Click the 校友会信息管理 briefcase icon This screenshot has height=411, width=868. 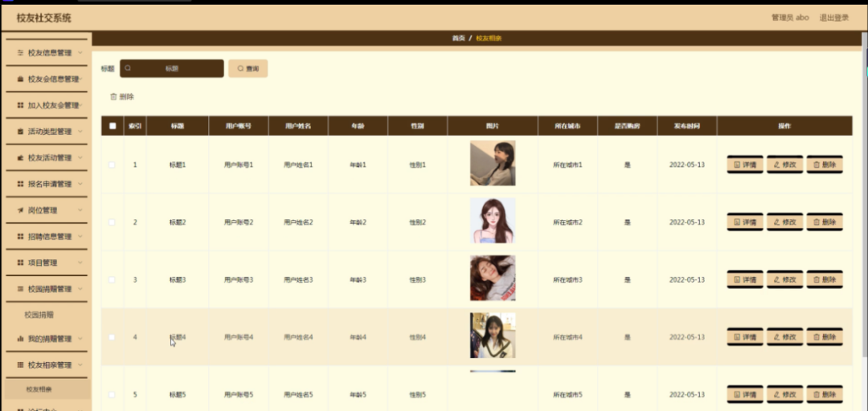(20, 79)
